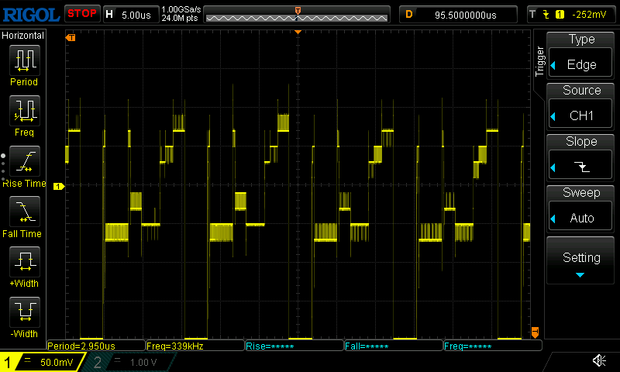
Task: Select channel 2 scale 1.00 V label
Action: point(144,362)
